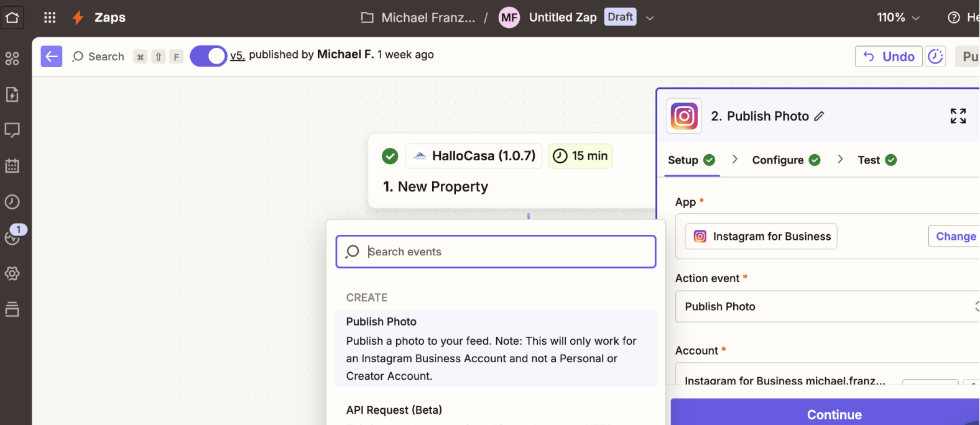This screenshot has height=425, width=980.
Task: Click the 15 min polling interval badge
Action: 580,156
